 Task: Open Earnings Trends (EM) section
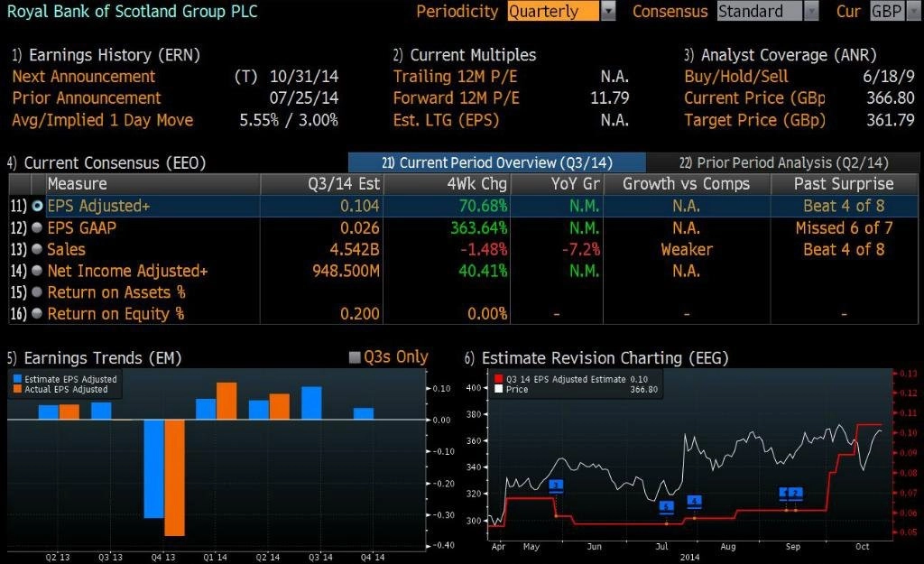coord(94,357)
